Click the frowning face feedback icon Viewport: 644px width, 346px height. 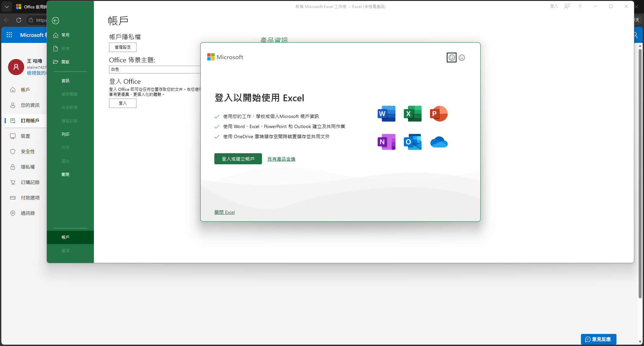coord(462,58)
